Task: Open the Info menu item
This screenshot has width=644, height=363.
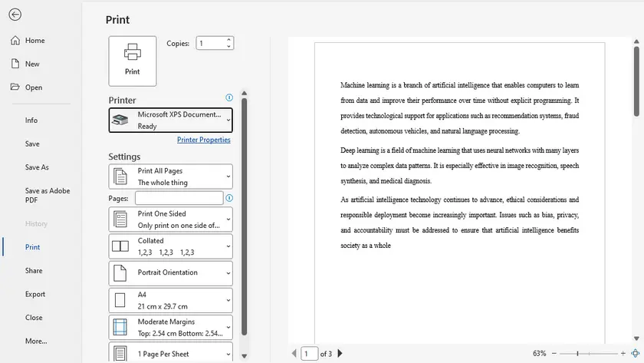Action: [31, 120]
